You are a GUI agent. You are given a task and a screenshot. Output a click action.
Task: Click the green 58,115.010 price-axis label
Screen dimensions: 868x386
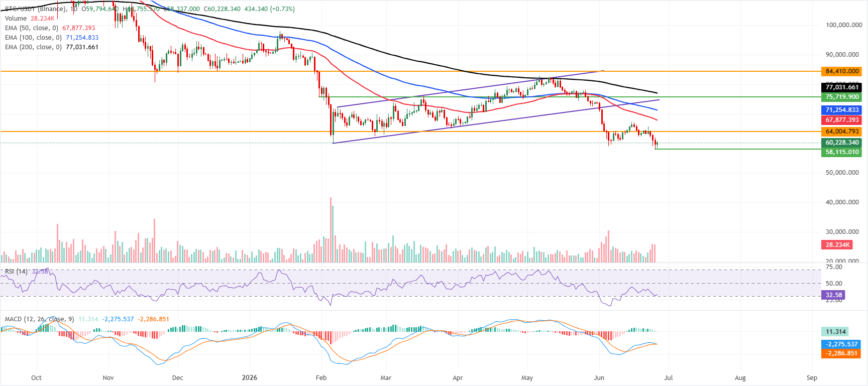[841, 152]
